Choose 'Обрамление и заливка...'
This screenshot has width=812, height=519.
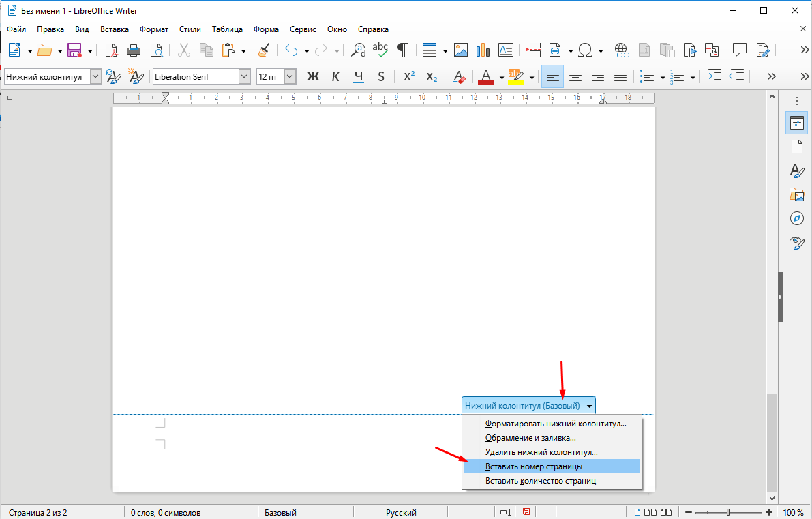(552, 439)
